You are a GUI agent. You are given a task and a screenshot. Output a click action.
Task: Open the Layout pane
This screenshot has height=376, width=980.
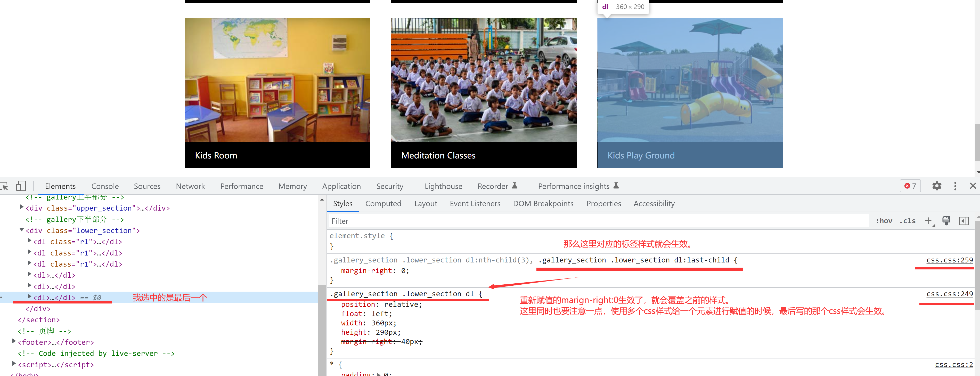coord(426,204)
